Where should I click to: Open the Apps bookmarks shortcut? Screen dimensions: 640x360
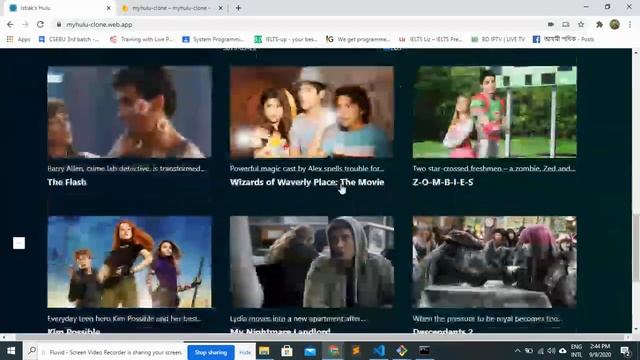click(x=18, y=39)
